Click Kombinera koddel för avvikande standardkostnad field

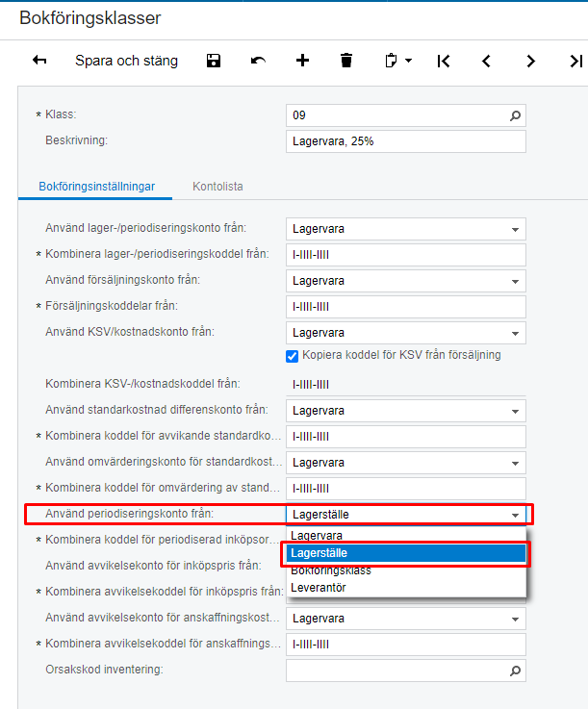pos(406,437)
